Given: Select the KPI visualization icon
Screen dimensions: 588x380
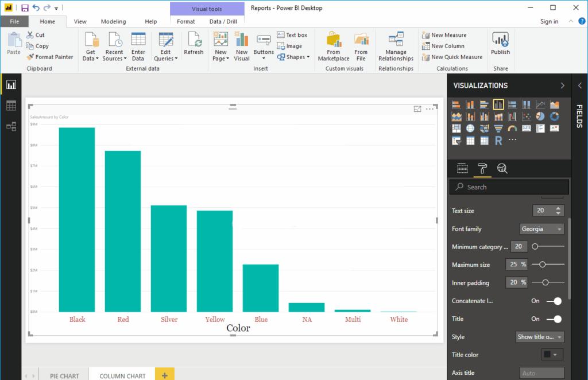Looking at the screenshot, I should coord(555,129).
